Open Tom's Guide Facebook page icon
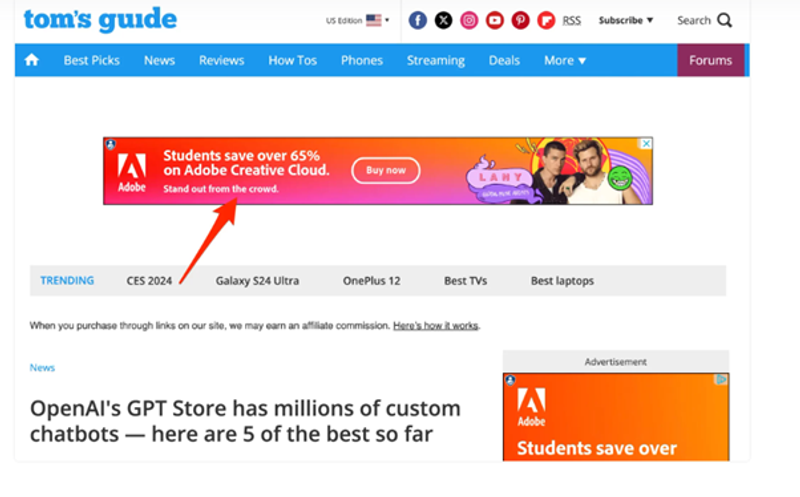Image resolution: width=800 pixels, height=497 pixels. (417, 20)
